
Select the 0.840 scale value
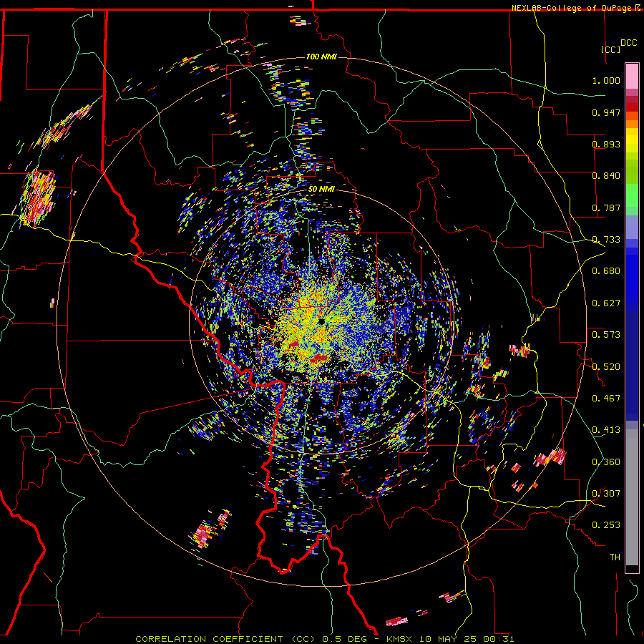coord(606,176)
